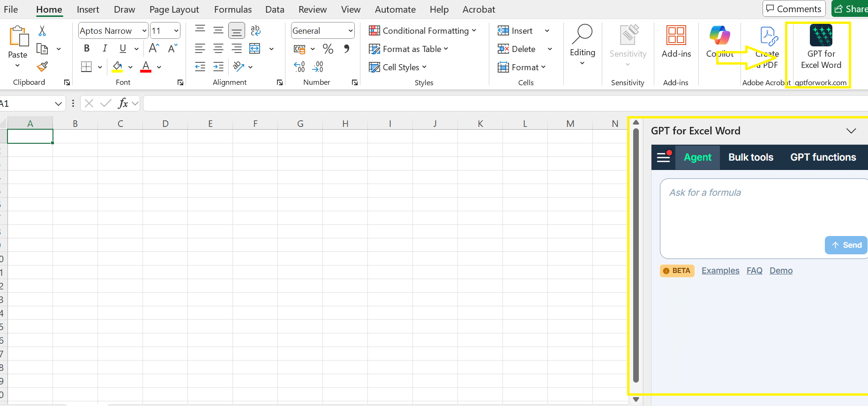The image size is (868, 406).
Task: Apply accounting number format icon
Action: click(299, 49)
